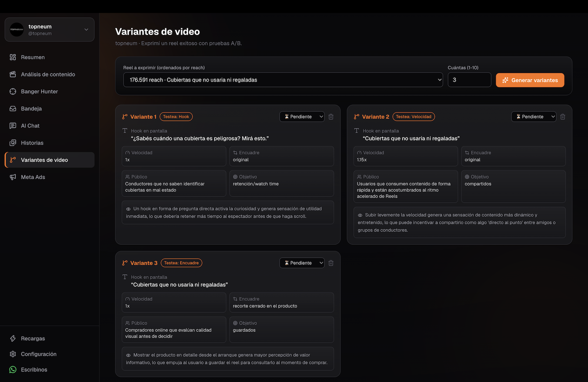Viewport: 588px width, 382px height.
Task: Click the branch icon beside Variante 2
Action: tap(356, 117)
